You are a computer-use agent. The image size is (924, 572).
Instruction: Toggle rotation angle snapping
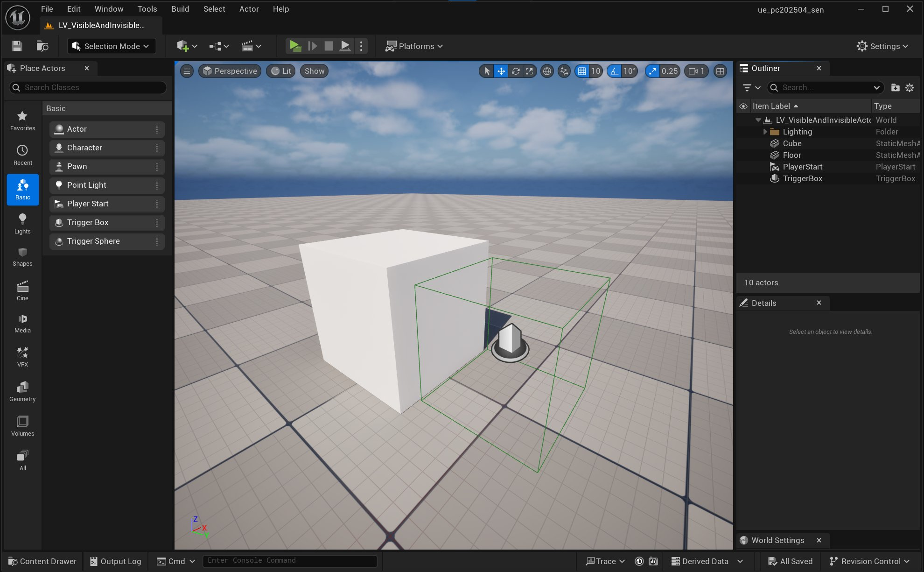pyautogui.click(x=615, y=71)
